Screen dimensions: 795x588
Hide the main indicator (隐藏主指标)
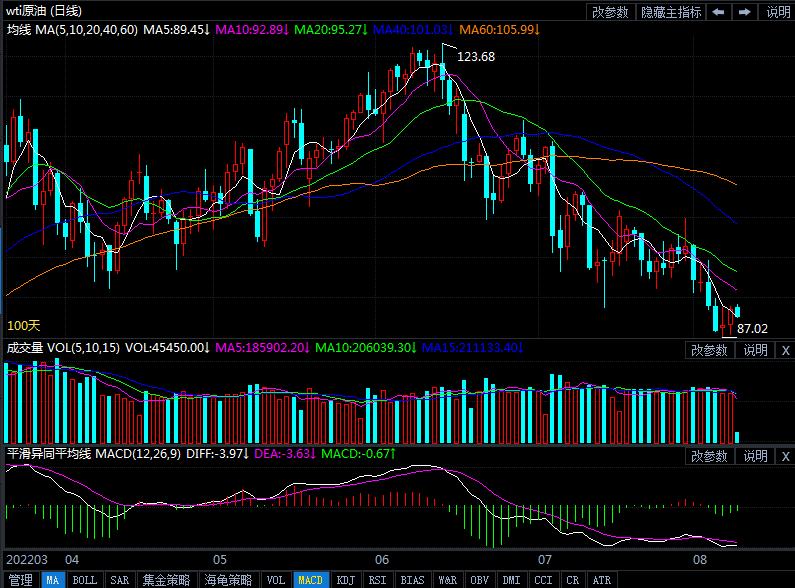(670, 12)
